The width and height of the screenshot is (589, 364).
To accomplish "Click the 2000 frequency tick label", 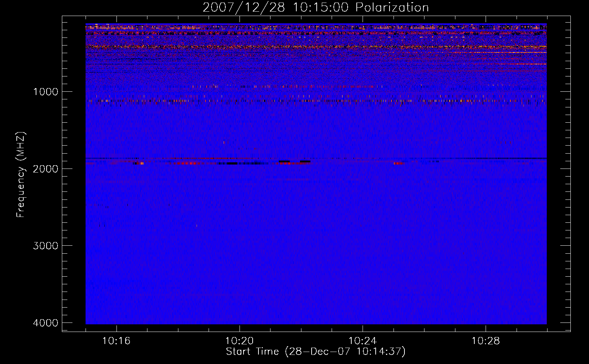I will 46,169.
